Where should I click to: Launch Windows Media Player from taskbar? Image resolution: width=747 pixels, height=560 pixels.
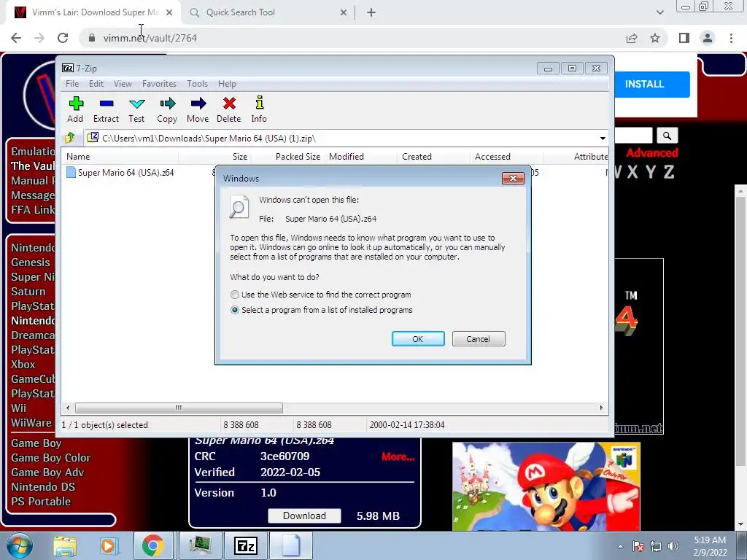pos(108,545)
